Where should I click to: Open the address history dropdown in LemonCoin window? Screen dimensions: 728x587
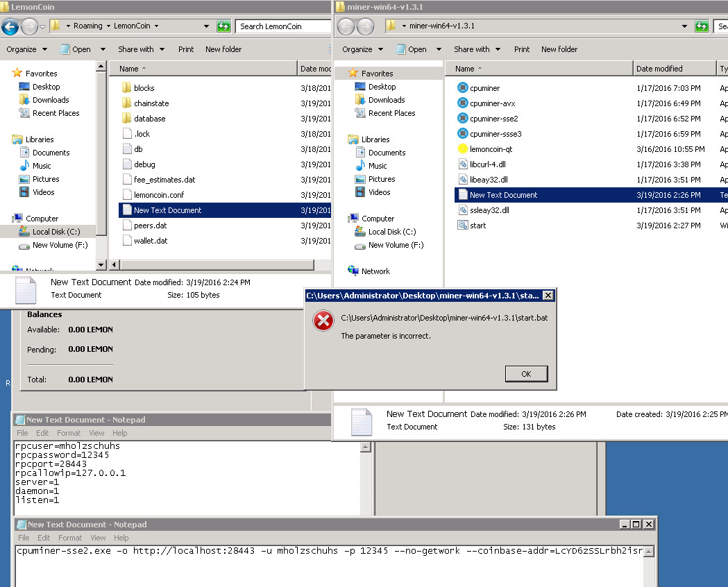206,26
